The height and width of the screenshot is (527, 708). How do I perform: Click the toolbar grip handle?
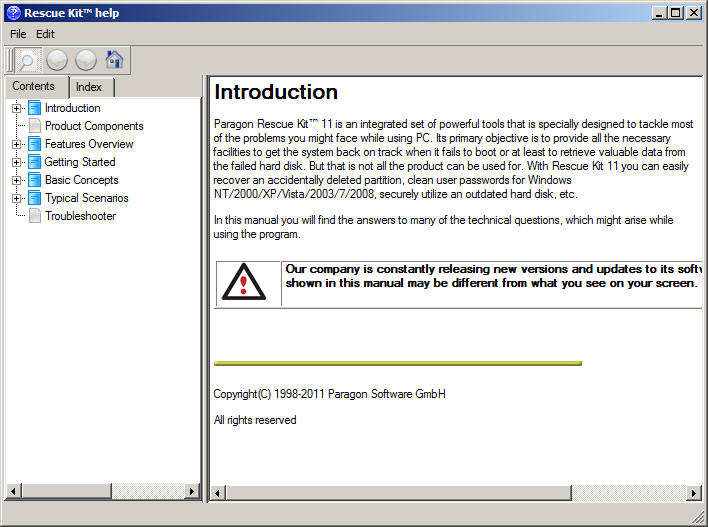(x=9, y=60)
